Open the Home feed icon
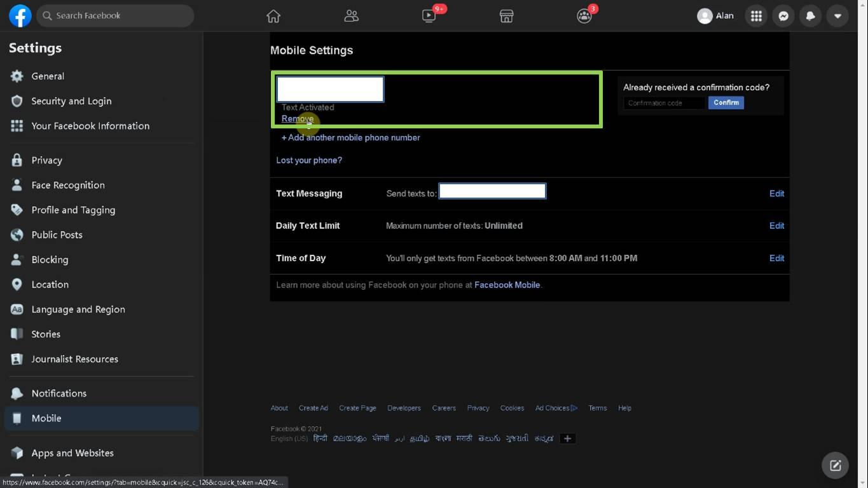Screen dimensions: 868x488 pyautogui.click(x=273, y=16)
